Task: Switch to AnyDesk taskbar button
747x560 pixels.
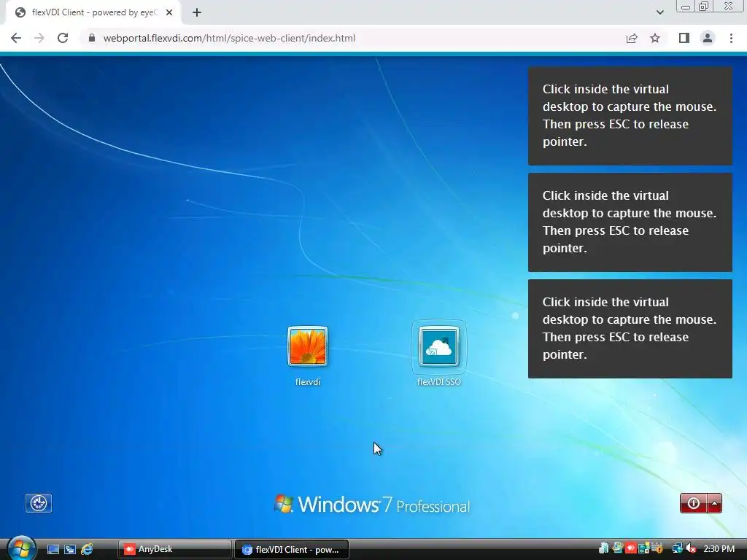Action: coord(174,550)
